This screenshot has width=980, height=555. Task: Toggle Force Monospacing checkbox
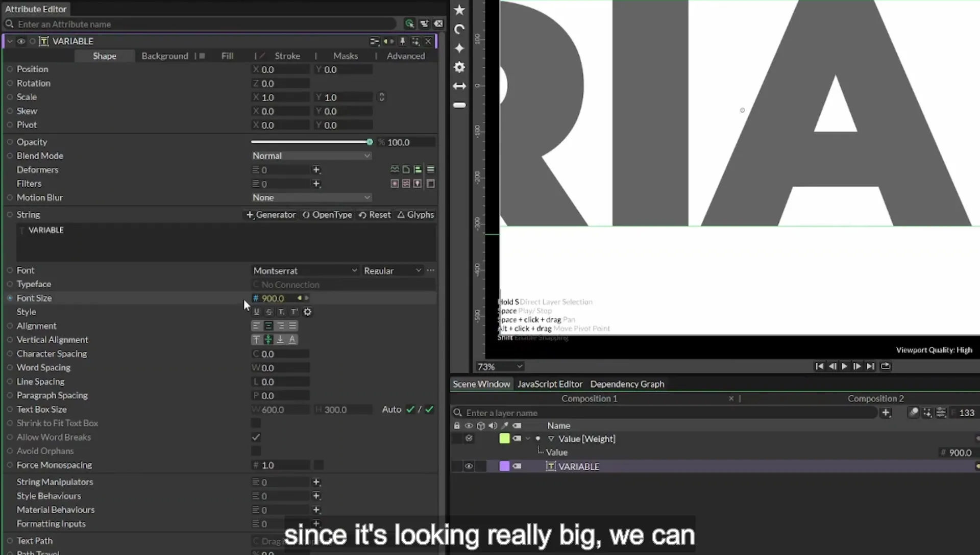tap(318, 465)
